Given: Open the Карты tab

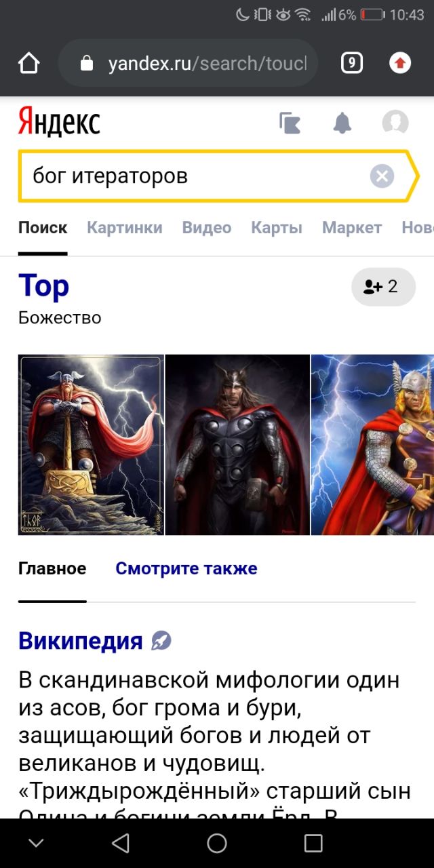Looking at the screenshot, I should point(277,228).
